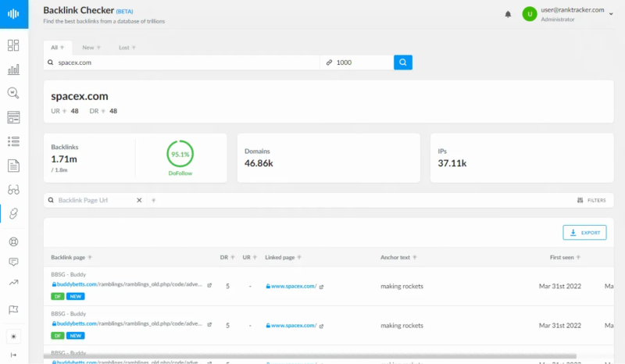The height and width of the screenshot is (364, 625).
Task: Open the first row buddybetts.com backlink link
Action: (127, 284)
